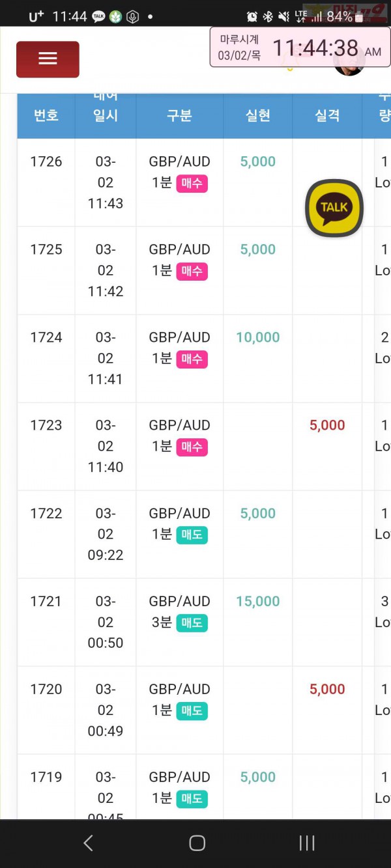Tap the battery indicator in status bar
The height and width of the screenshot is (868, 391).
358,16
